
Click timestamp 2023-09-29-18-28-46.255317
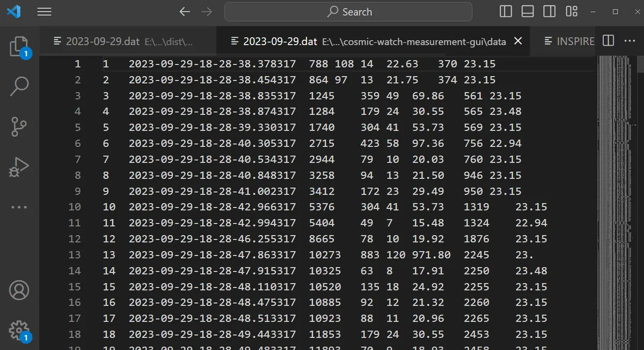click(x=212, y=239)
